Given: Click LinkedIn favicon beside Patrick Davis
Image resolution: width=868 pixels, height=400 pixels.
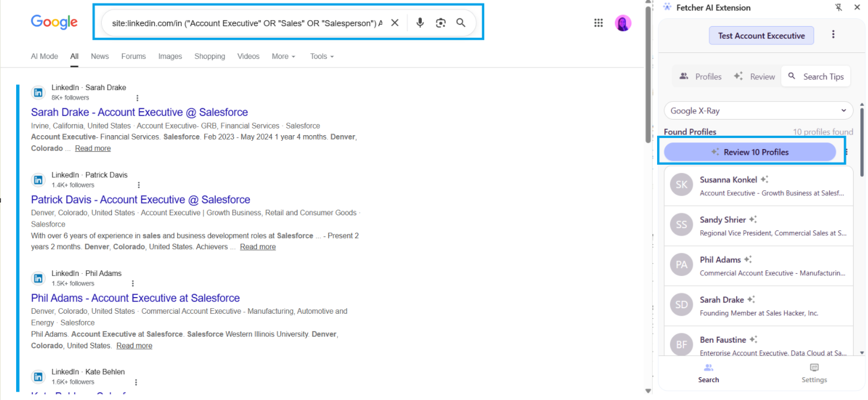Looking at the screenshot, I should [x=38, y=180].
